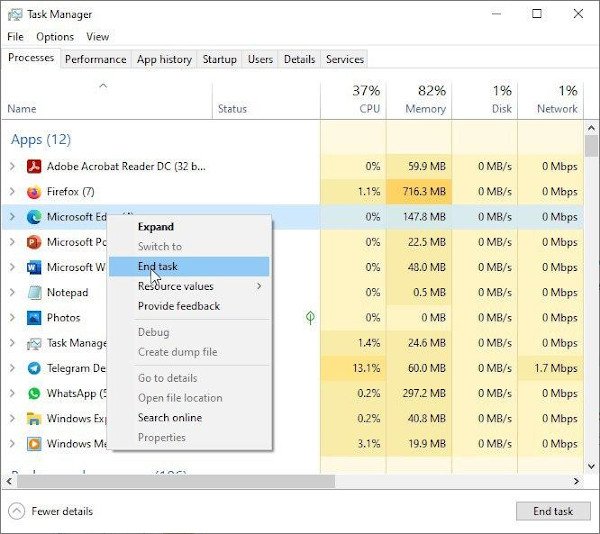Click the Notepad icon
This screenshot has width=600, height=534.
click(x=34, y=293)
